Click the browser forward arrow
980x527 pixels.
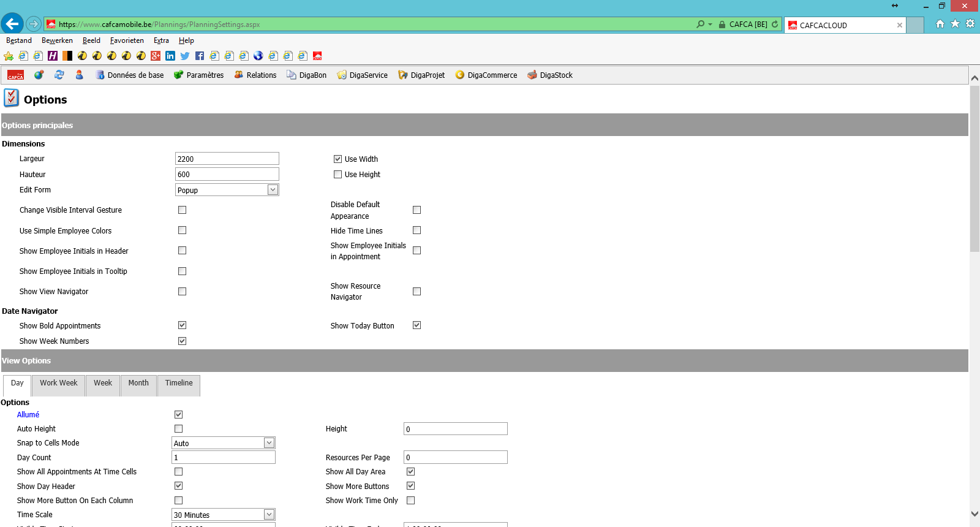tap(34, 24)
